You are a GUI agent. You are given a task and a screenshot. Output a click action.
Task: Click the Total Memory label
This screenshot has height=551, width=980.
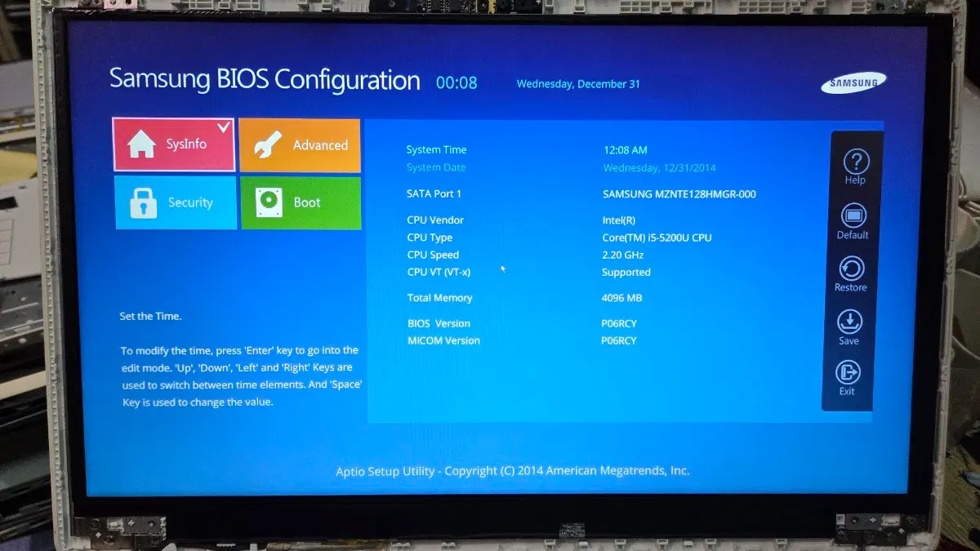coord(440,298)
